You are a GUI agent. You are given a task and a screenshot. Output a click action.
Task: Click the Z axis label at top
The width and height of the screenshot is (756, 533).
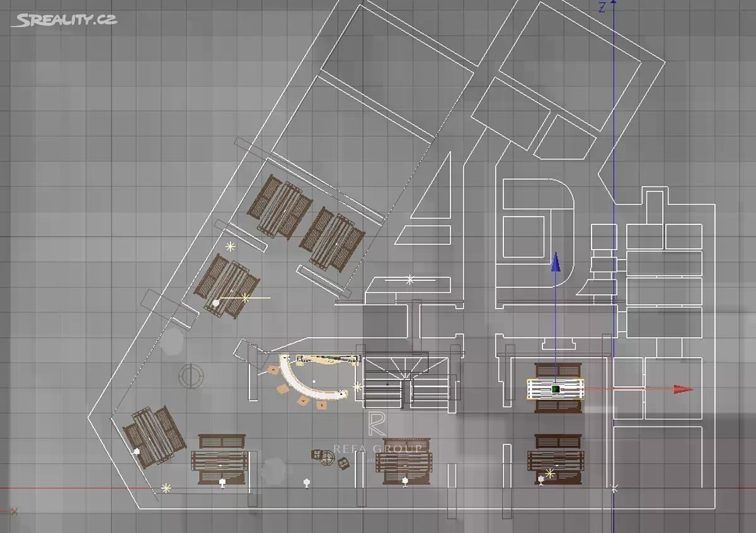[602, 8]
